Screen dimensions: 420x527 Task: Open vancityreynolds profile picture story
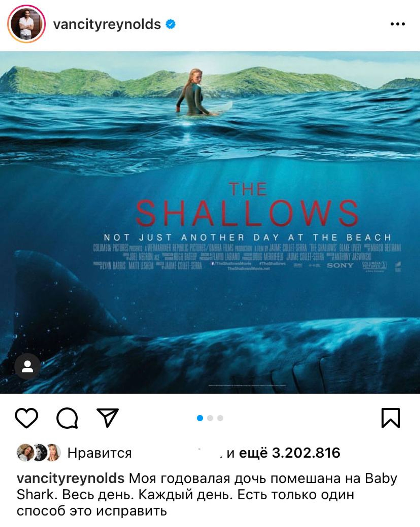tap(26, 24)
